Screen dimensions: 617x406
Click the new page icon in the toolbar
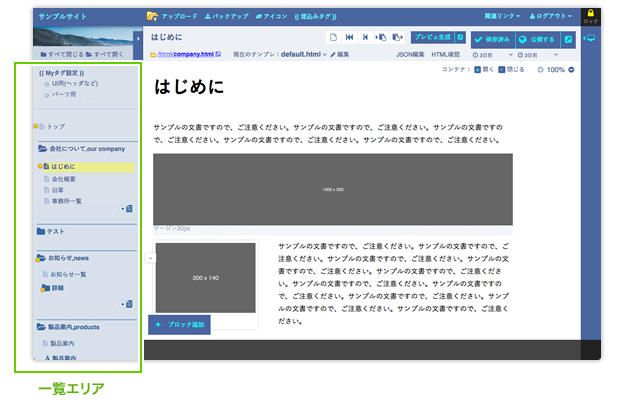pyautogui.click(x=333, y=37)
